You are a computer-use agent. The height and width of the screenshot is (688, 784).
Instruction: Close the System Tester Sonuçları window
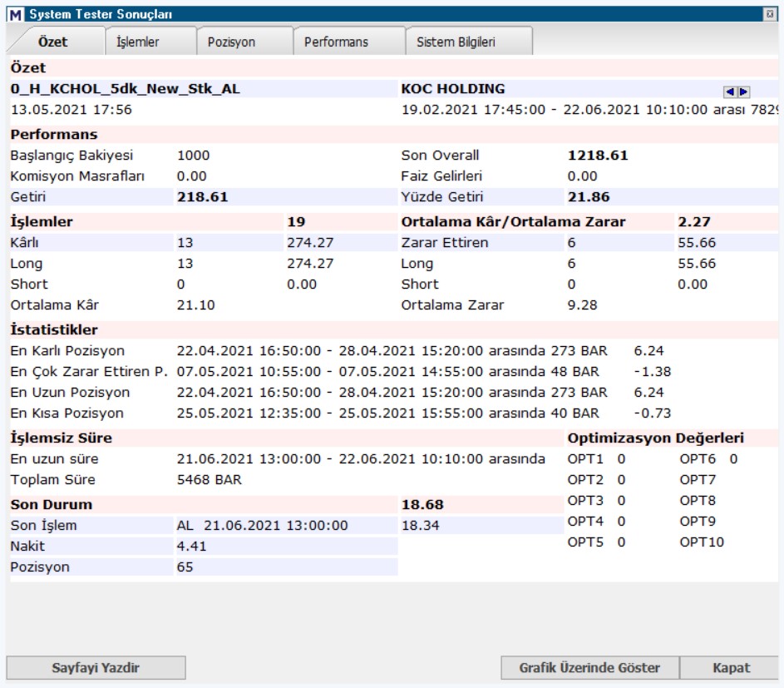770,14
